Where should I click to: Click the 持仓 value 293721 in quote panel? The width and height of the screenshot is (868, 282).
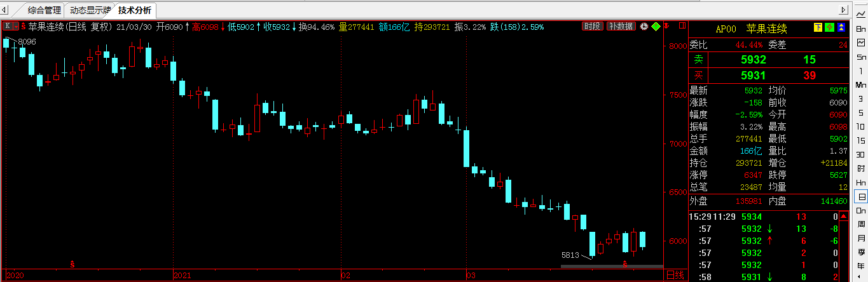(x=748, y=163)
